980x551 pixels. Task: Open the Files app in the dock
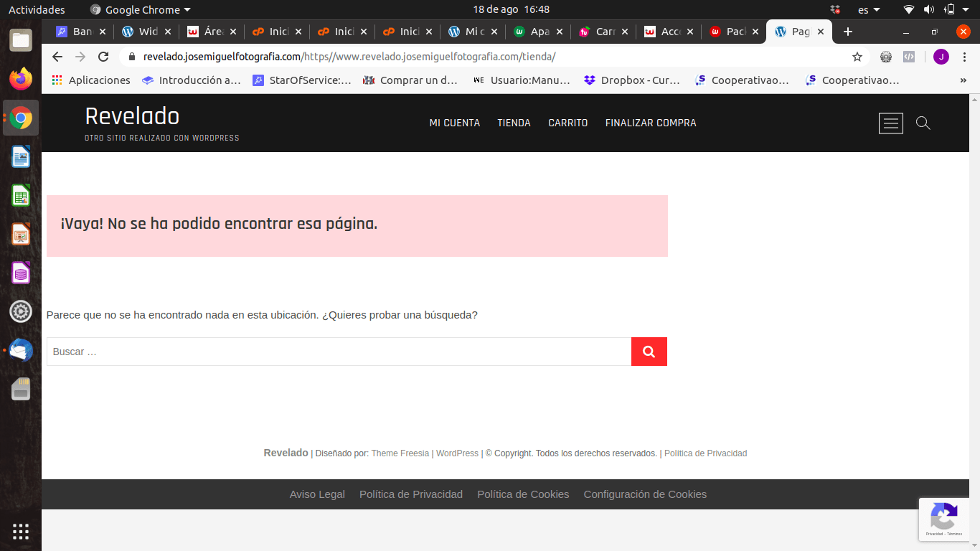[x=21, y=40]
